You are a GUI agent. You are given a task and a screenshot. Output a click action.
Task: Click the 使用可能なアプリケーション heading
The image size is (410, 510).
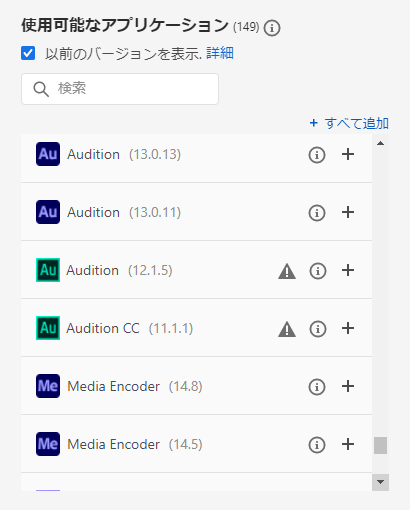point(125,25)
